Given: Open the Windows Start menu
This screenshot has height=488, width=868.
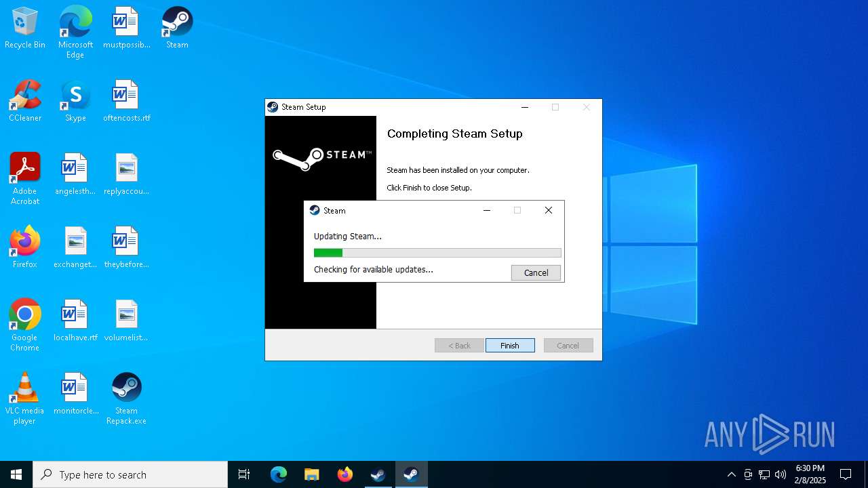Looking at the screenshot, I should [x=16, y=474].
